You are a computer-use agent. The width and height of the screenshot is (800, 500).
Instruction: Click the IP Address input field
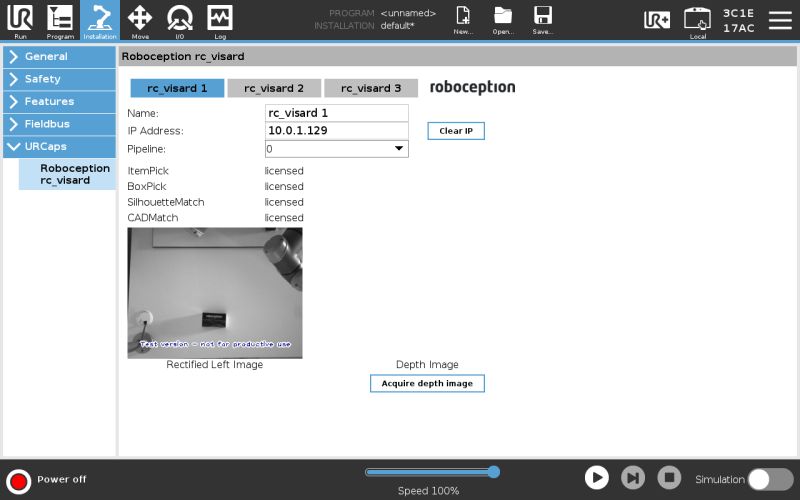tap(337, 131)
